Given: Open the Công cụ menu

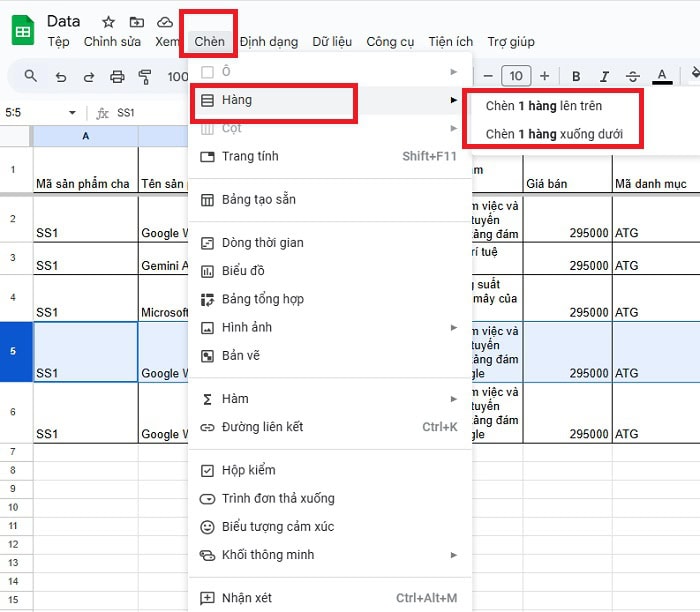Looking at the screenshot, I should coord(390,42).
